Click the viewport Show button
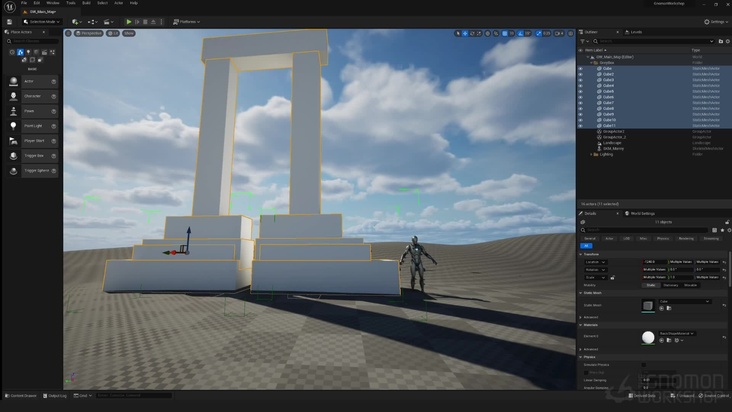This screenshot has width=732, height=412. pos(129,33)
